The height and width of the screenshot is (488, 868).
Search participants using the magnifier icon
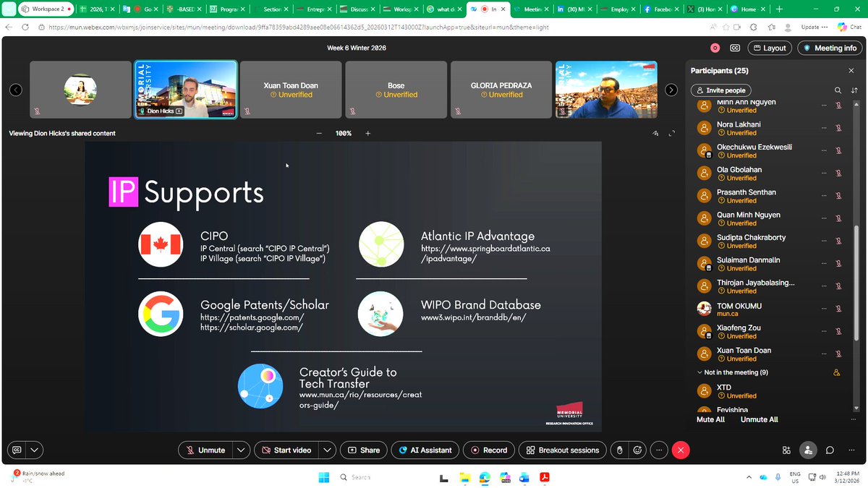coord(838,90)
